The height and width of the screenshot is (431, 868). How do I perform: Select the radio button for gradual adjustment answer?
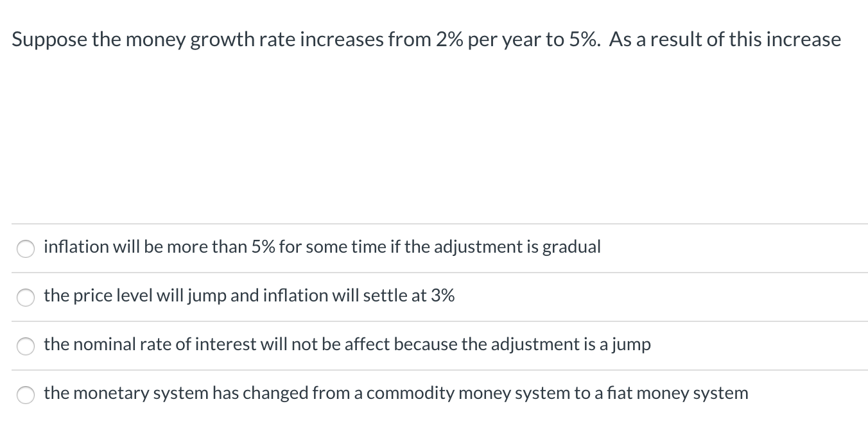26,248
